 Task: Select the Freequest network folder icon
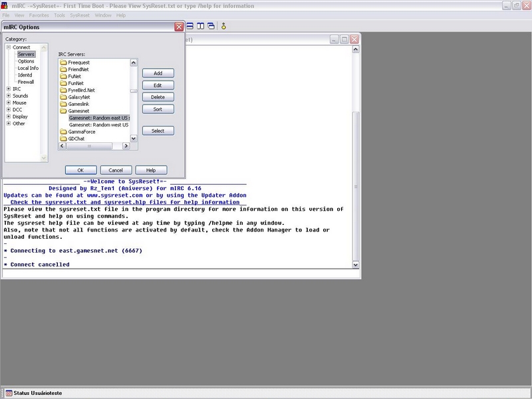point(64,63)
